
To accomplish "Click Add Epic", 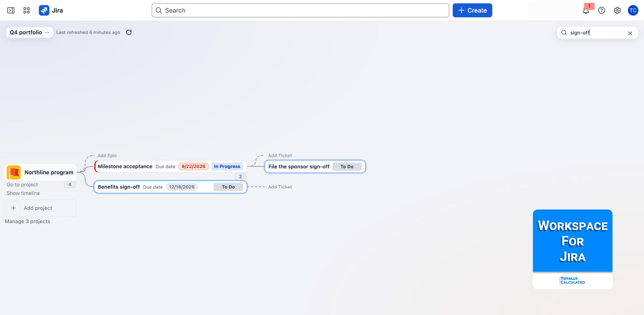I will tap(107, 155).
